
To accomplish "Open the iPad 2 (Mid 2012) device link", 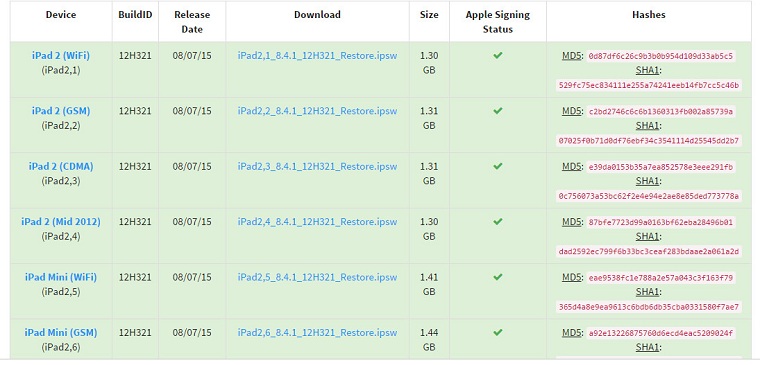I will (x=61, y=222).
